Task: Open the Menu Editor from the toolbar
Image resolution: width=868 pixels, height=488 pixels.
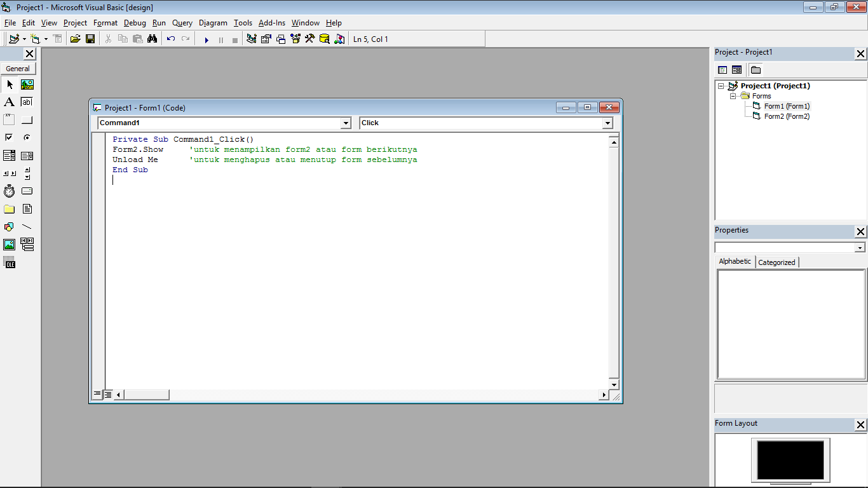Action: point(57,39)
